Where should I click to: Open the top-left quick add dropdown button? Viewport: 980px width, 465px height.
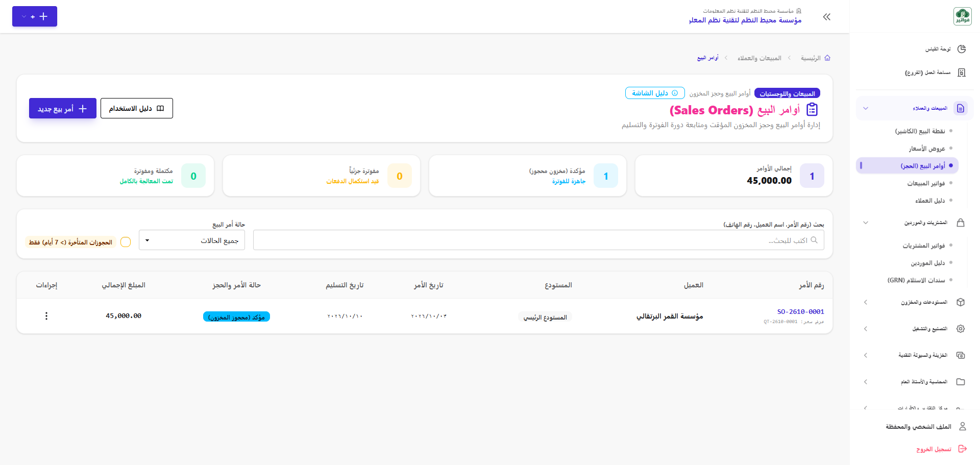(35, 16)
